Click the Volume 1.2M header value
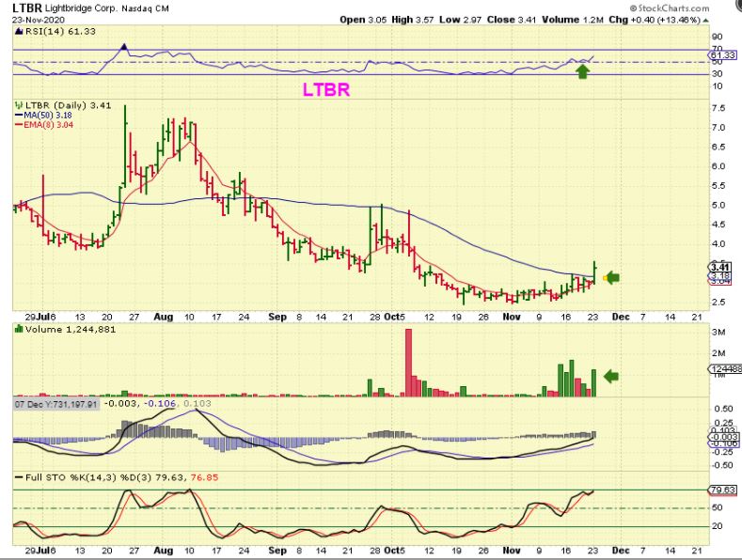The width and height of the screenshot is (742, 560). click(573, 20)
